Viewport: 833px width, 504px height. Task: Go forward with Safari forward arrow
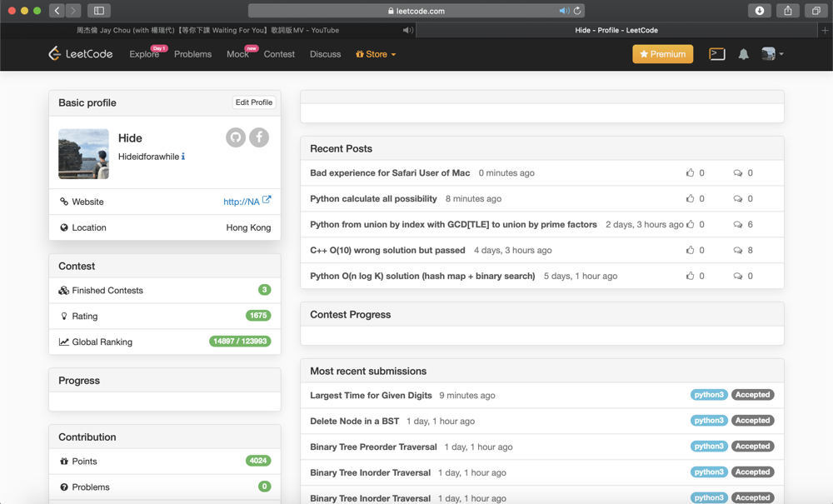click(x=73, y=10)
